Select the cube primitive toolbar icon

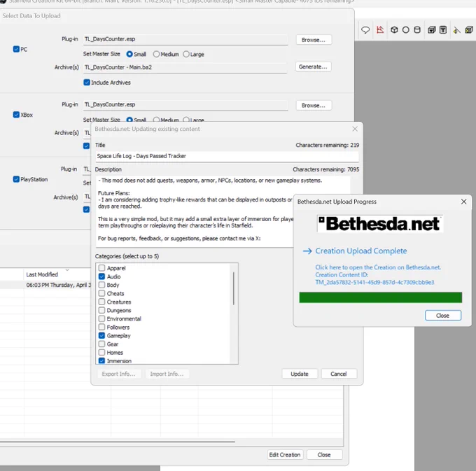tap(394, 29)
